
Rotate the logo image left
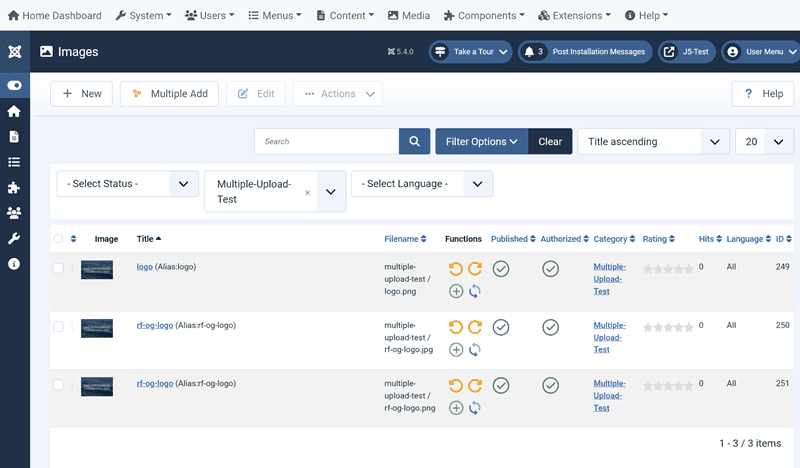click(456, 269)
